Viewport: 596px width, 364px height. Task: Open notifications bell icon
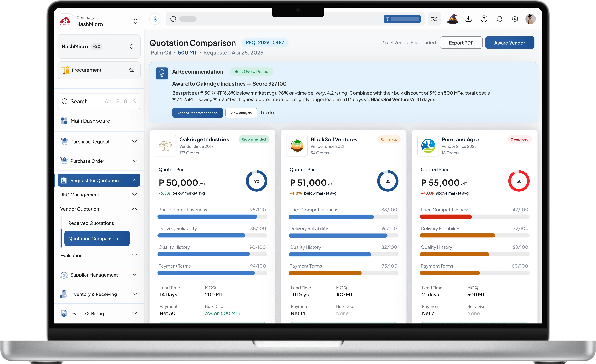(499, 19)
